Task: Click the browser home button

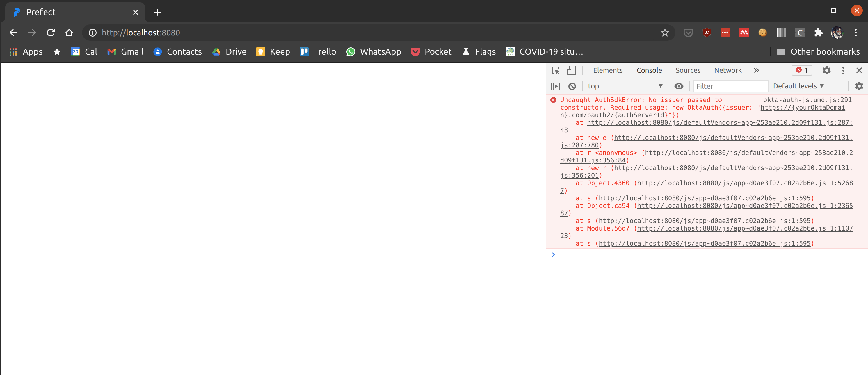Action: pyautogui.click(x=69, y=32)
